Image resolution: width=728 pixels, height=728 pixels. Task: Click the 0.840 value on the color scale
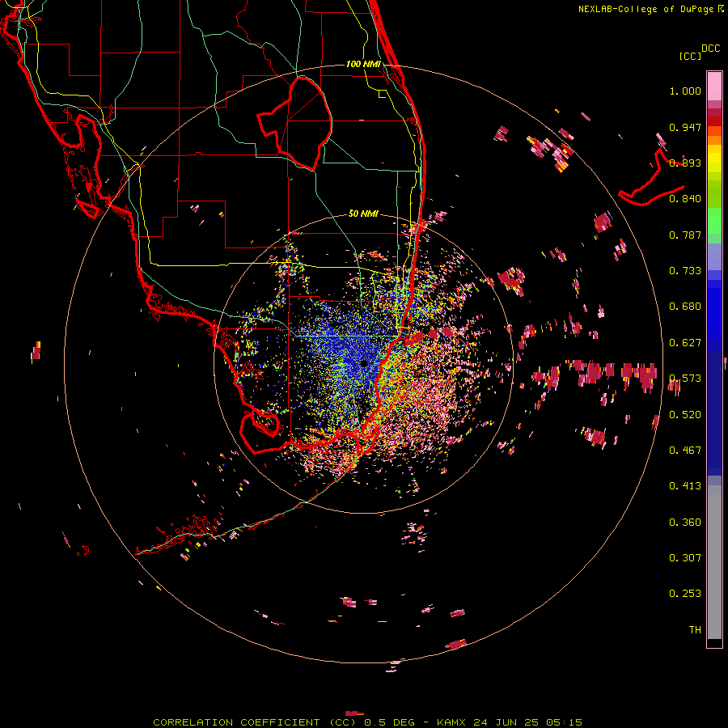click(685, 199)
